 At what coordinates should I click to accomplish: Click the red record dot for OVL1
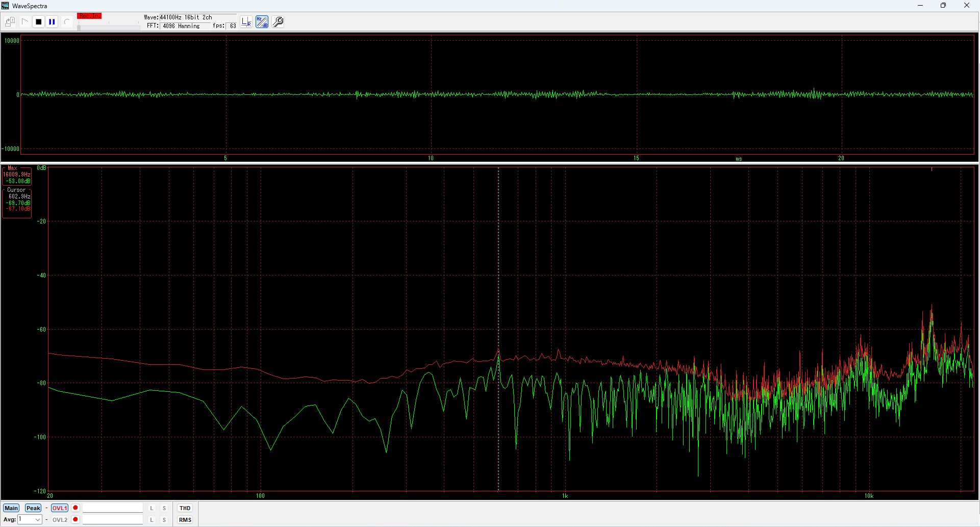(76, 508)
